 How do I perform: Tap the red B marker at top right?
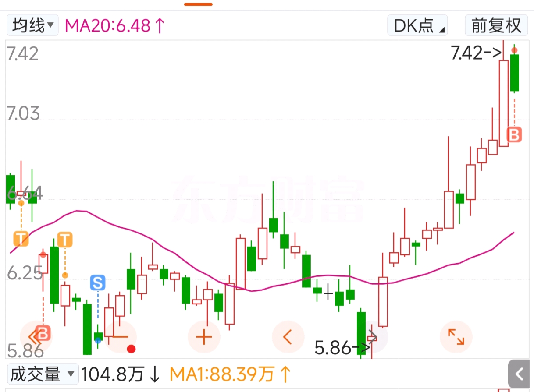[x=515, y=134]
